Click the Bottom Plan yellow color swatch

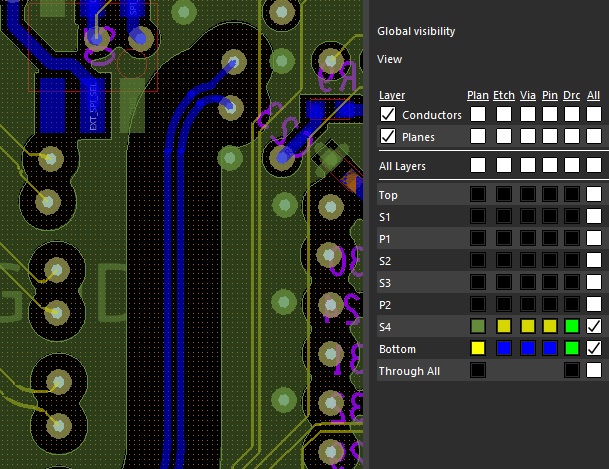(x=478, y=349)
